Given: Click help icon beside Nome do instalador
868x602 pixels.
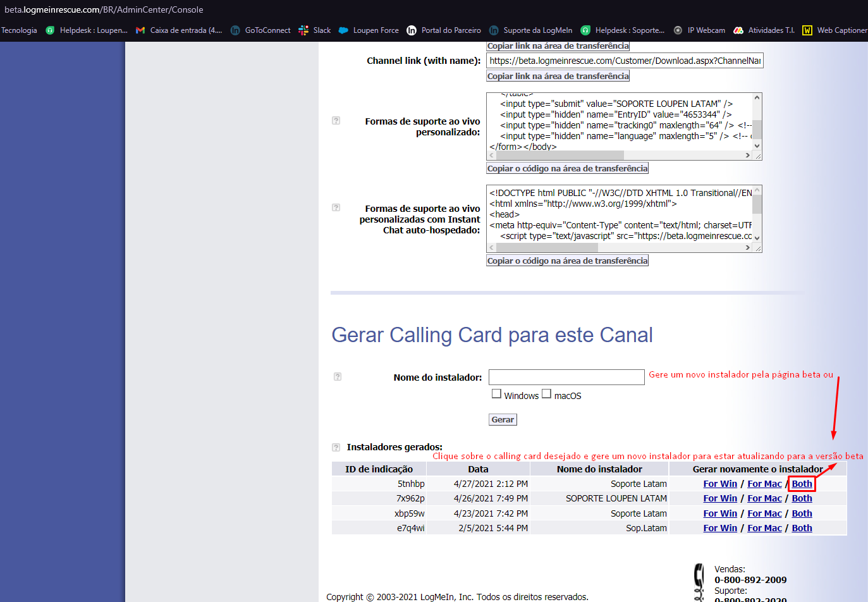Looking at the screenshot, I should (x=338, y=377).
